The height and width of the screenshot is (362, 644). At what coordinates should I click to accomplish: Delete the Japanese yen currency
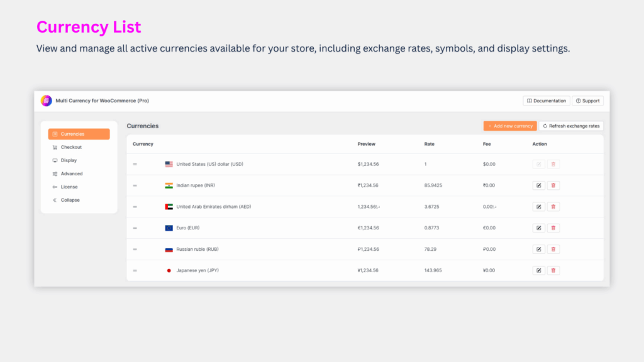[553, 270]
